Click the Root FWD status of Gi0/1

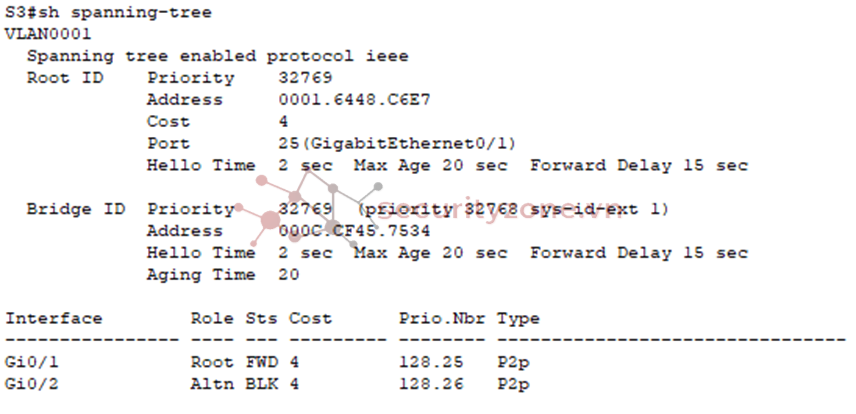(234, 362)
